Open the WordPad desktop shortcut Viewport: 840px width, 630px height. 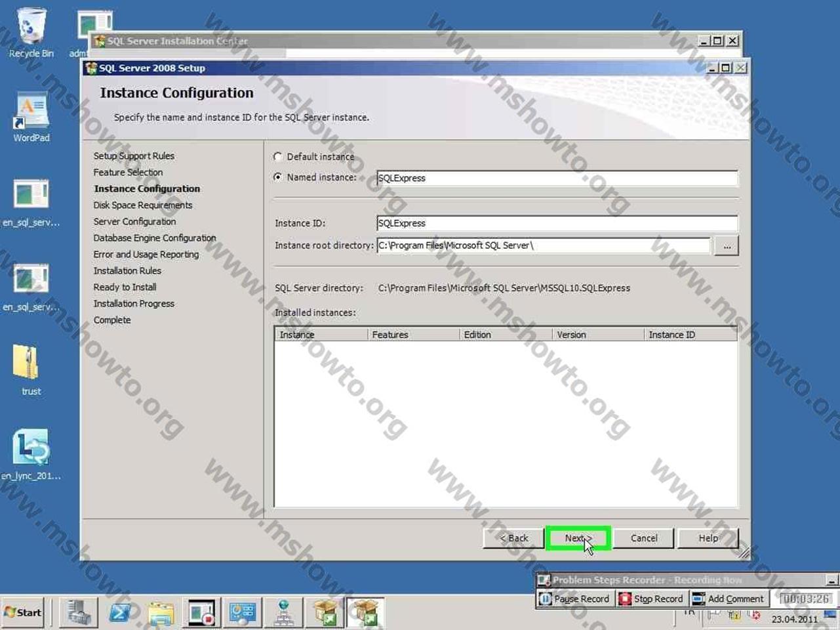(x=31, y=117)
